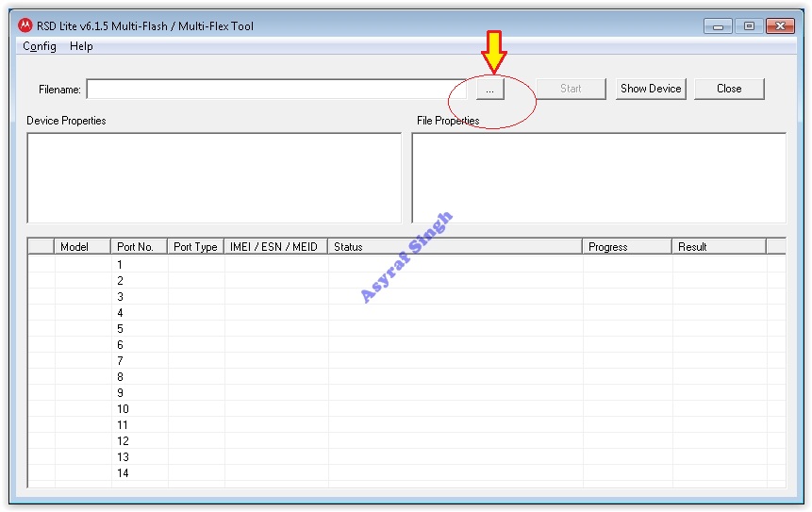Select port row number 14
Viewport: 812px width, 512px height.
pyautogui.click(x=406, y=473)
